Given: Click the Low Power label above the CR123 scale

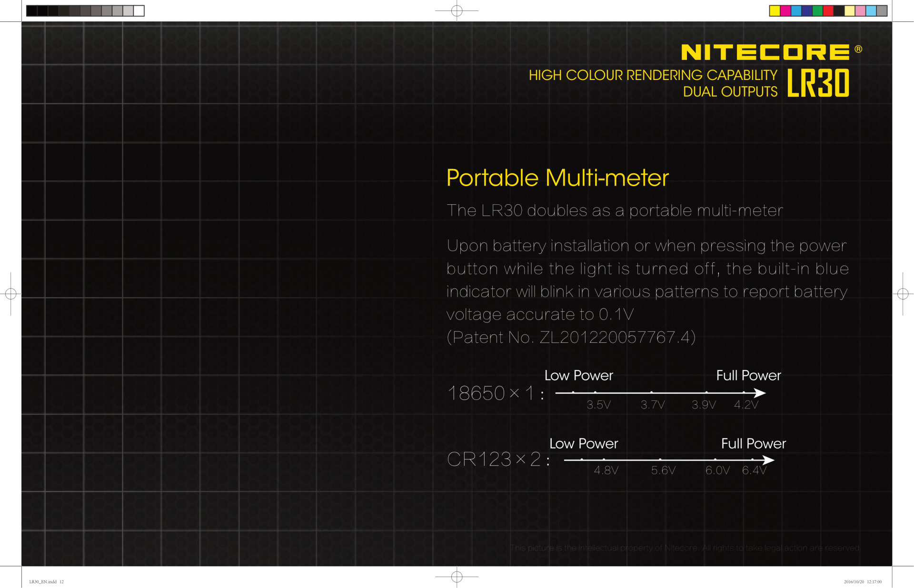Looking at the screenshot, I should click(584, 444).
